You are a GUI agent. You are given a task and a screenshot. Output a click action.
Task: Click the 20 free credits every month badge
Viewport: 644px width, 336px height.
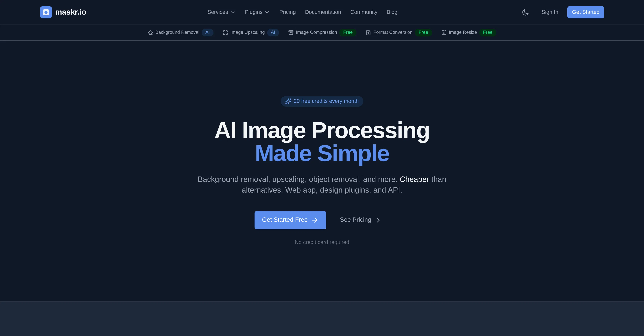(x=322, y=101)
